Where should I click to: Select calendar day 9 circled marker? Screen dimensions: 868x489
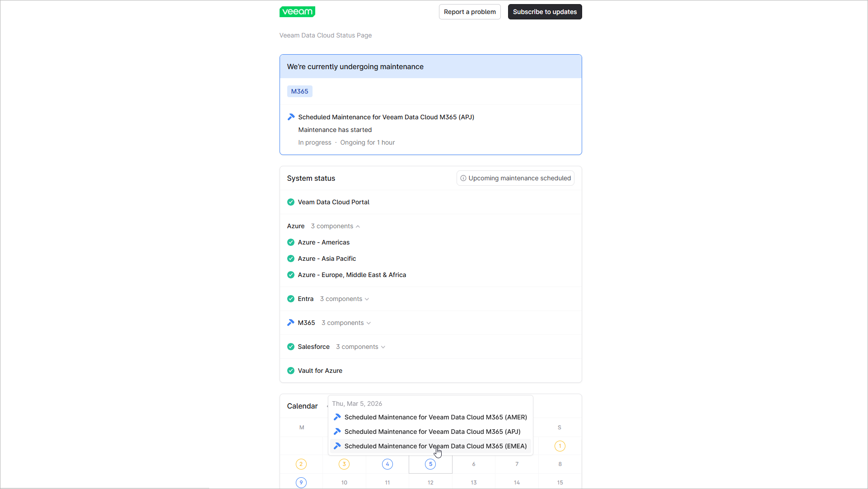(x=301, y=483)
